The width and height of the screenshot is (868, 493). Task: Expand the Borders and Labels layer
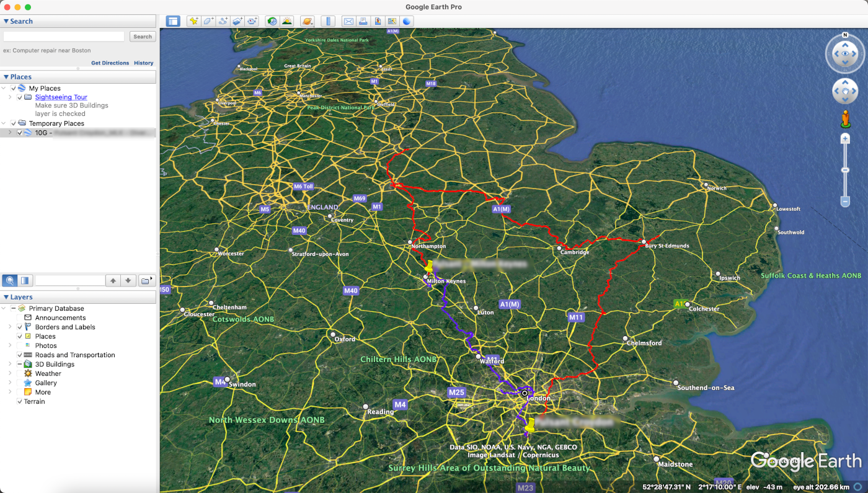pos(10,327)
